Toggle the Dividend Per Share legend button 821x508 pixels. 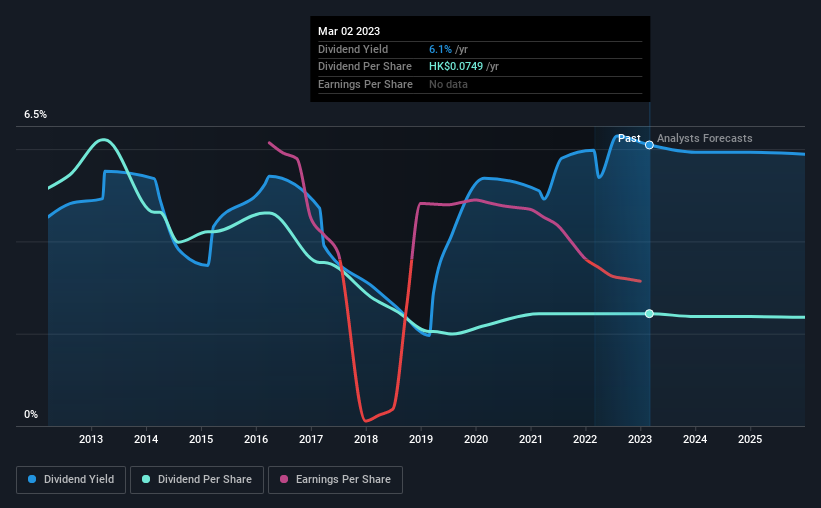click(197, 479)
